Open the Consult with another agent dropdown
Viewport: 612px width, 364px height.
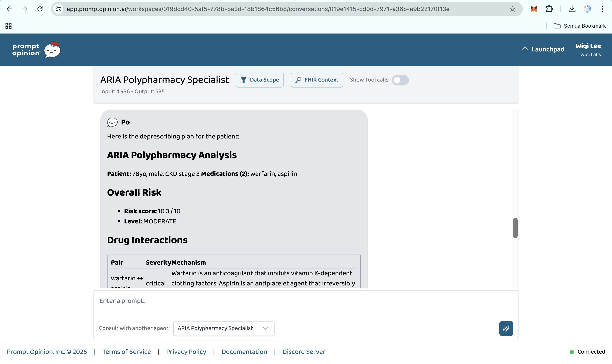[x=224, y=328]
